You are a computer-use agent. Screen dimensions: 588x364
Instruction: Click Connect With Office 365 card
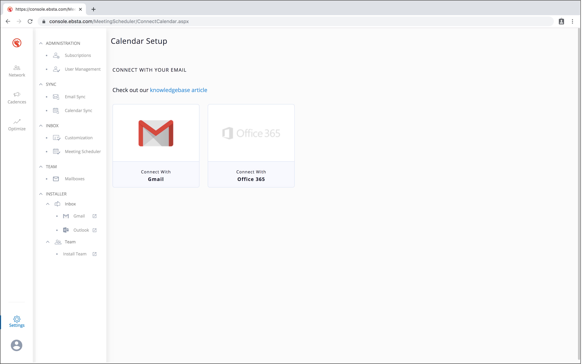click(251, 146)
